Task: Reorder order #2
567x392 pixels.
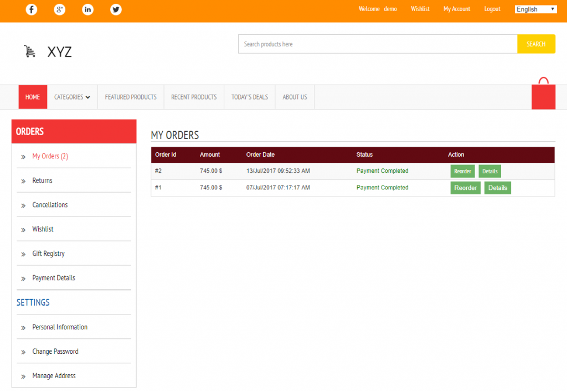Action: tap(462, 171)
